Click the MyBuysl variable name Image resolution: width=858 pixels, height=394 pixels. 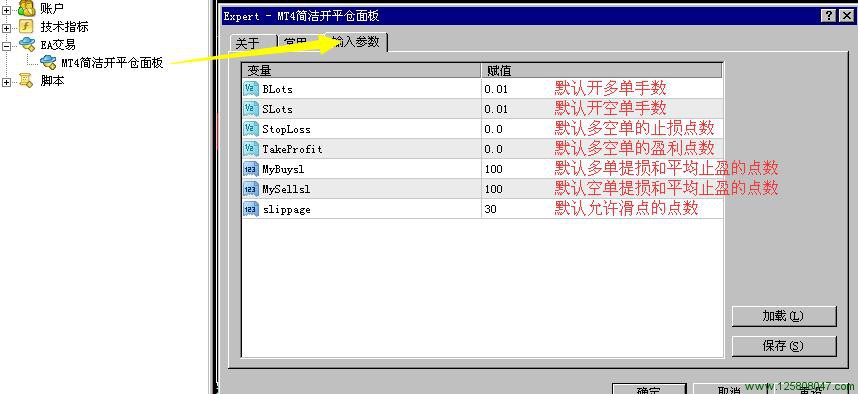283,169
